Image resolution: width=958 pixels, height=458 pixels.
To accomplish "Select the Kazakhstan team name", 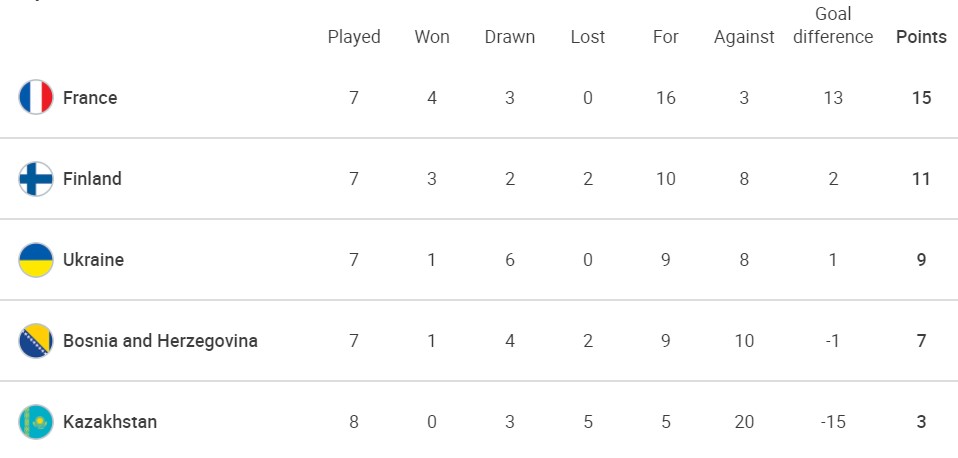I will (x=110, y=422).
